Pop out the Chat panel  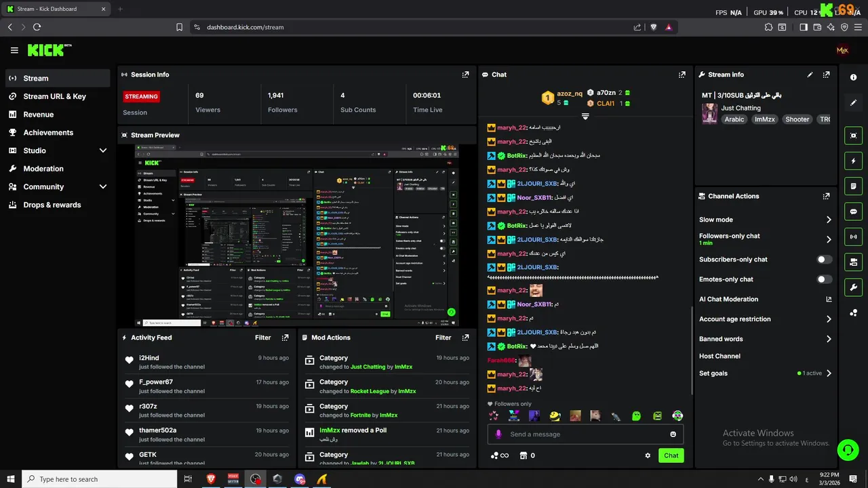[x=682, y=75]
